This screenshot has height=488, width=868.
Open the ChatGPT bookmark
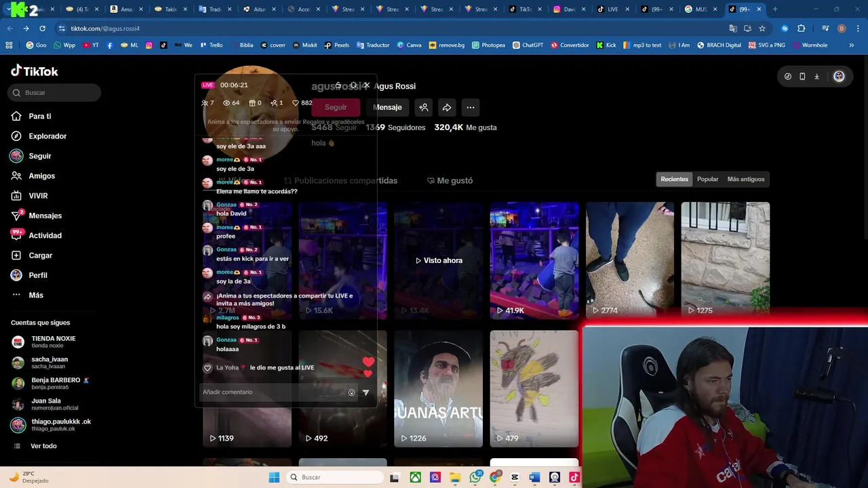click(x=528, y=45)
